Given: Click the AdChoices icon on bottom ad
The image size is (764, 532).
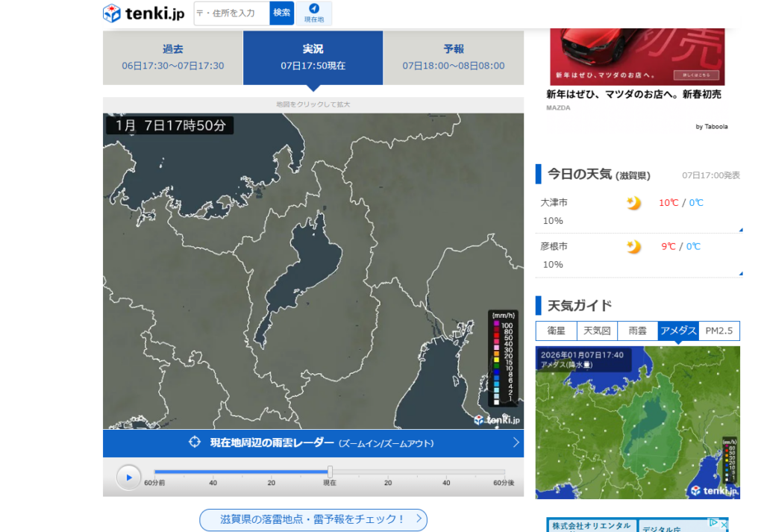Looking at the screenshot, I should pos(713,523).
